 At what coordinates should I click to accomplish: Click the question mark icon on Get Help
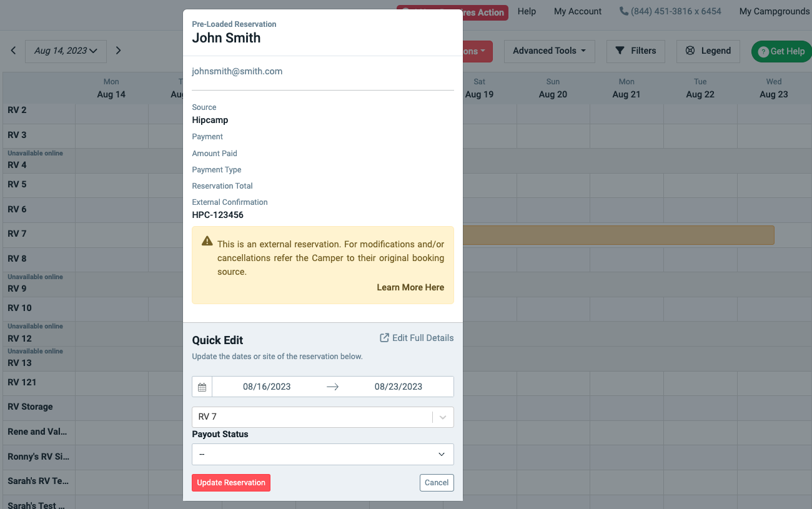tap(763, 52)
